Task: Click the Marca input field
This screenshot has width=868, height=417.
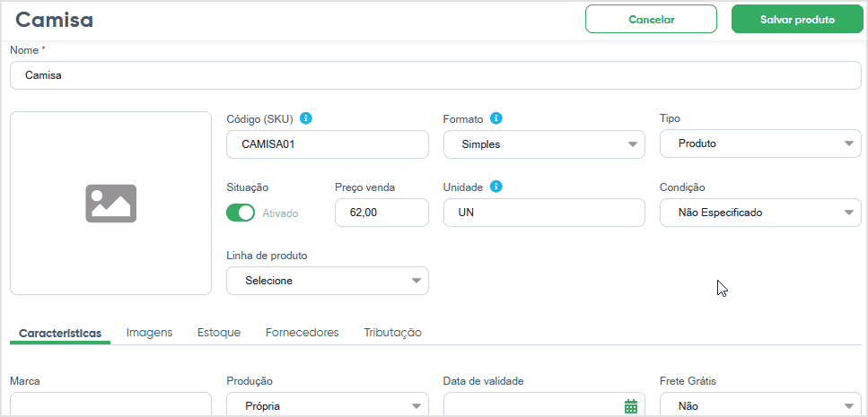Action: pyautogui.click(x=110, y=405)
